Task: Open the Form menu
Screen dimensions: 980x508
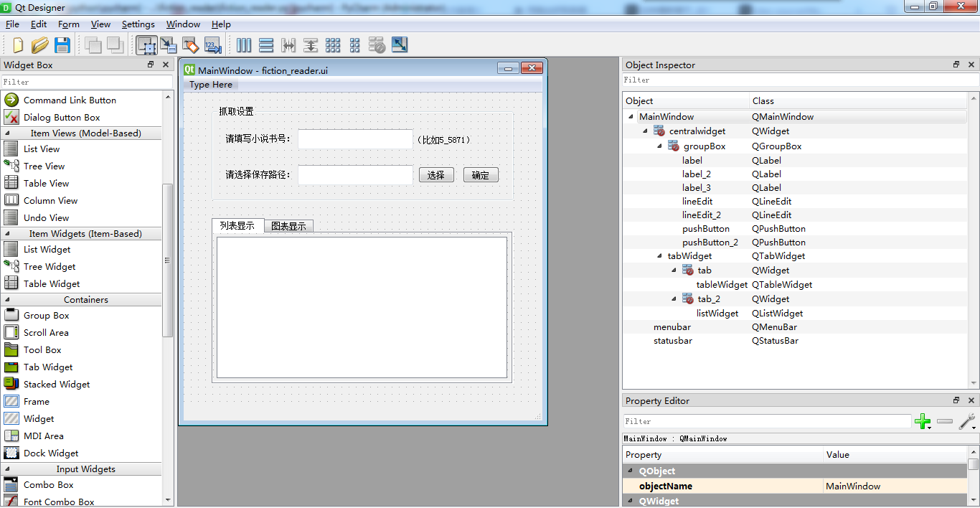Action: point(69,24)
